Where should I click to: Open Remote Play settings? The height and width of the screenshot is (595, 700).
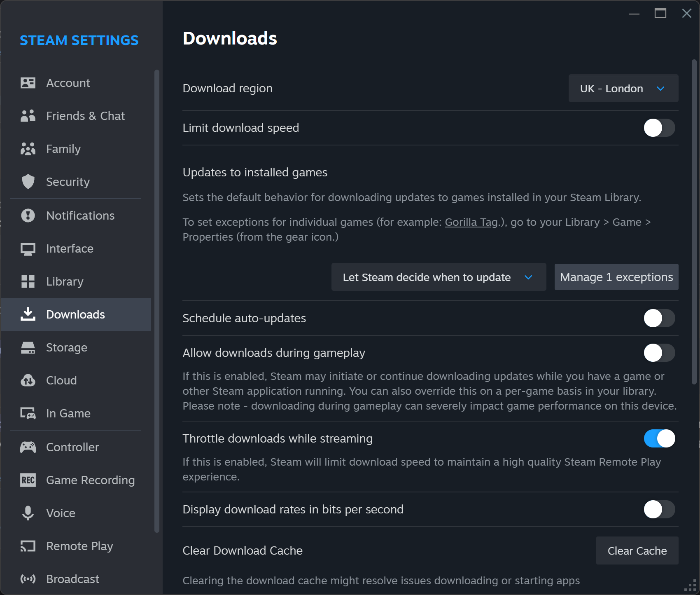pos(76,546)
